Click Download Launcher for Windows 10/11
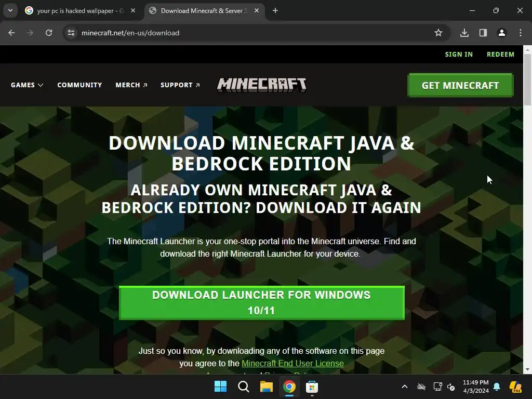Screen dimensions: 532x399 click(x=262, y=303)
